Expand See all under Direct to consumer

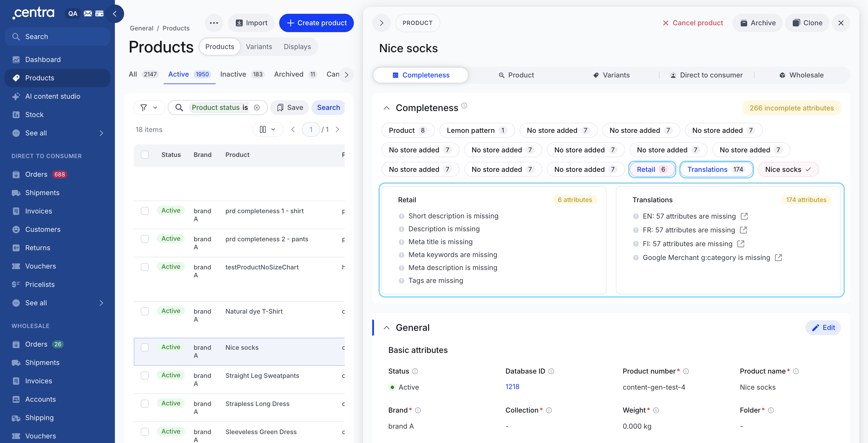[57, 303]
